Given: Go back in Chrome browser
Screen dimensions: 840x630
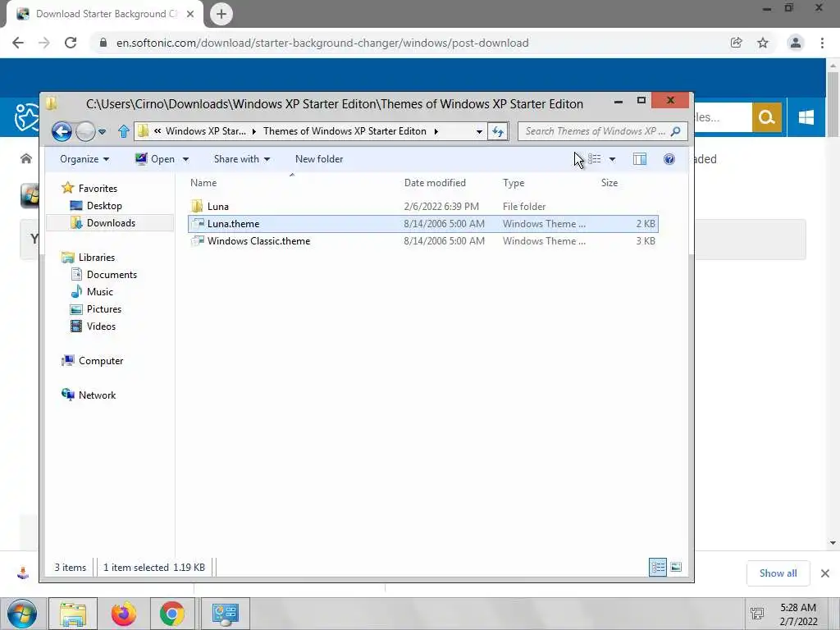Looking at the screenshot, I should point(18,43).
